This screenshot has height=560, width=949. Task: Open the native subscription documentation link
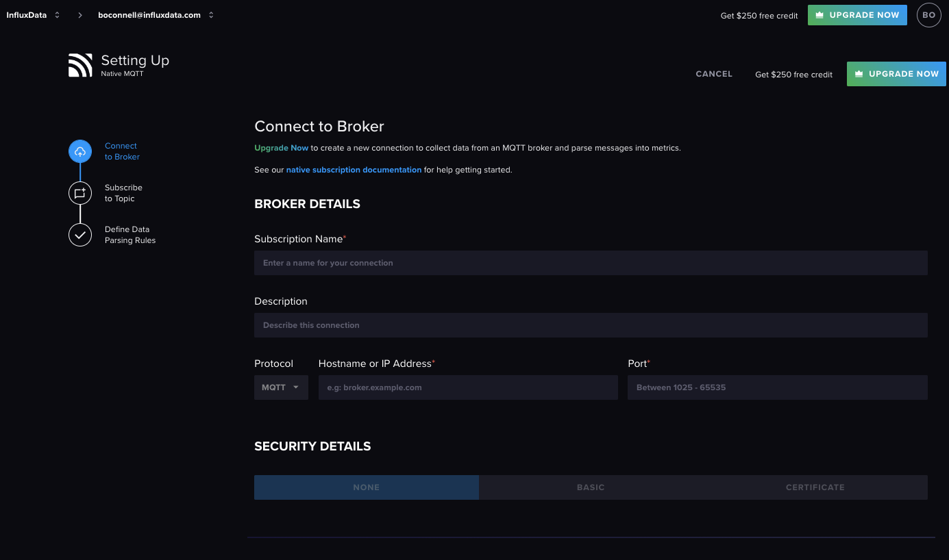pos(354,169)
